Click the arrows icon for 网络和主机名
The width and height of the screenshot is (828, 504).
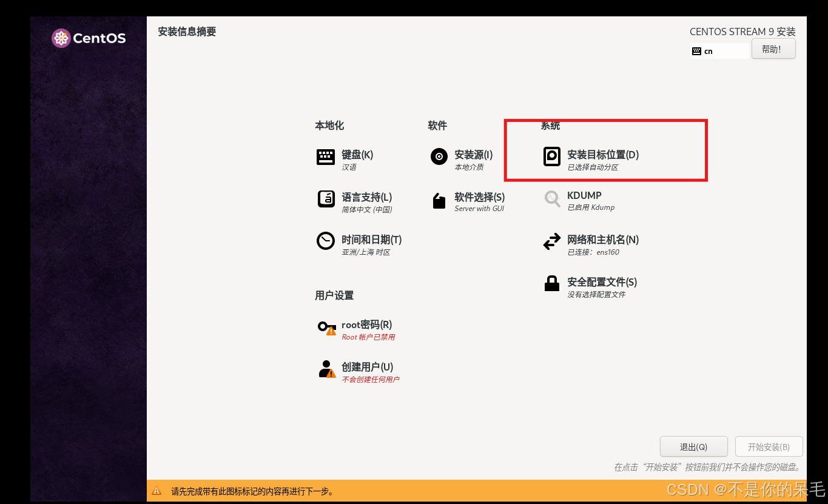(x=552, y=242)
